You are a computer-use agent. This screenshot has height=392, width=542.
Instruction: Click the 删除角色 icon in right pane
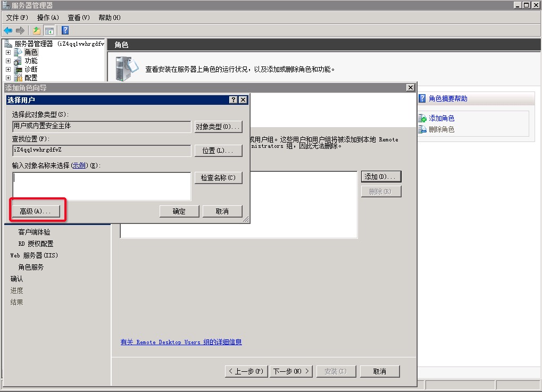click(x=422, y=130)
